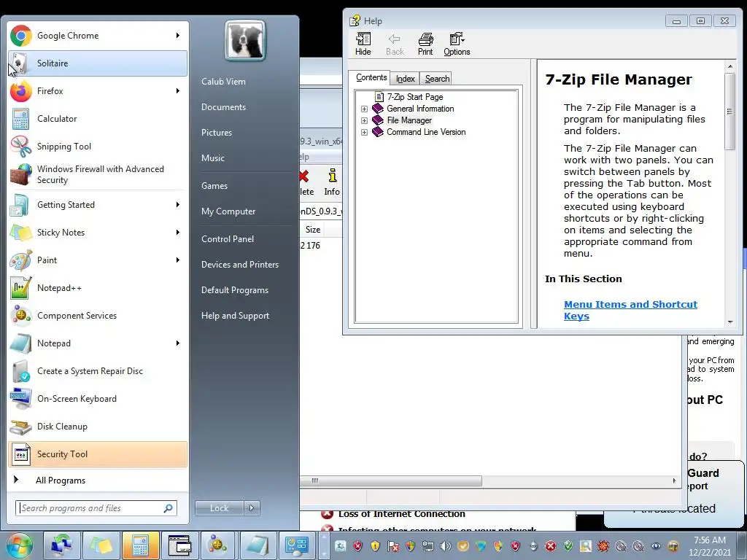Expand Command Line Version tree node
This screenshot has height=560, width=747.
point(365,133)
